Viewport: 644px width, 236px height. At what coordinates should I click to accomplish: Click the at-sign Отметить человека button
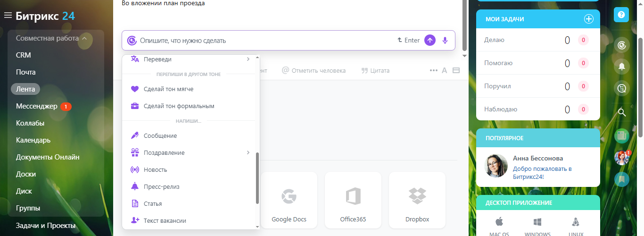314,70
